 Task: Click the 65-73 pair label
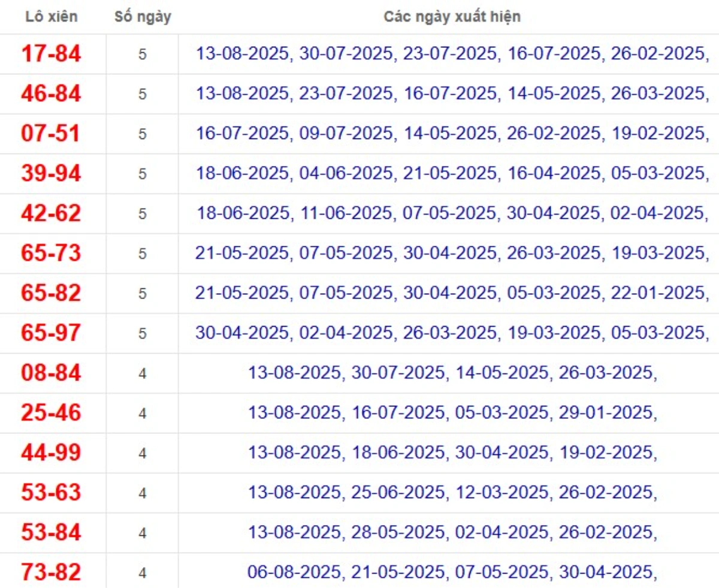point(51,254)
